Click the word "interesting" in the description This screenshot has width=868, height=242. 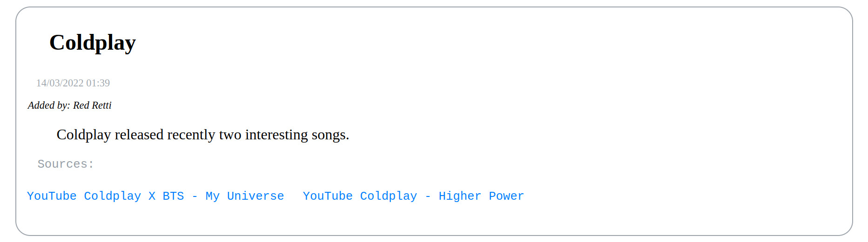(x=276, y=135)
